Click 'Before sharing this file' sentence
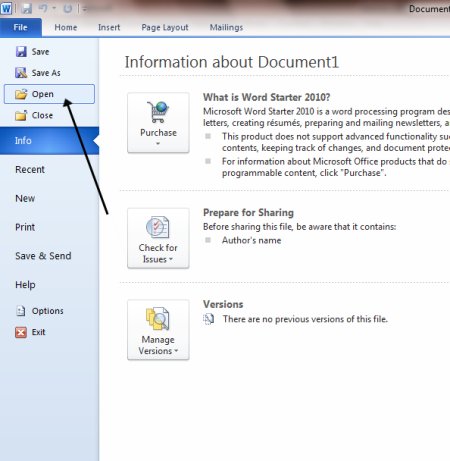Image resolution: width=450 pixels, height=461 pixels. click(299, 227)
